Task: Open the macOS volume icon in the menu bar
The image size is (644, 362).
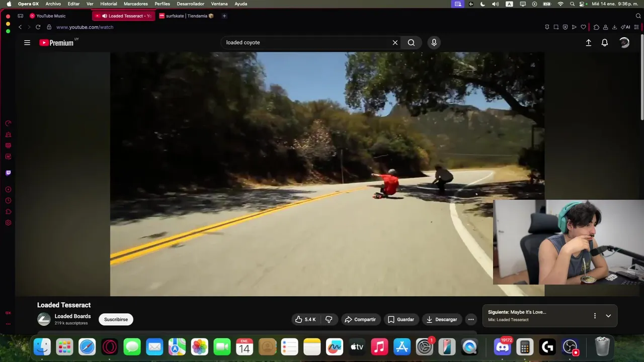Action: pos(495,4)
